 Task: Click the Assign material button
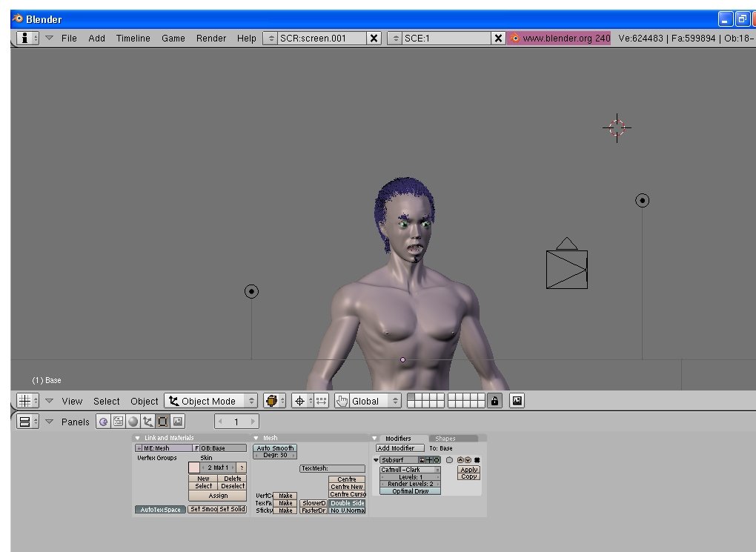(218, 496)
